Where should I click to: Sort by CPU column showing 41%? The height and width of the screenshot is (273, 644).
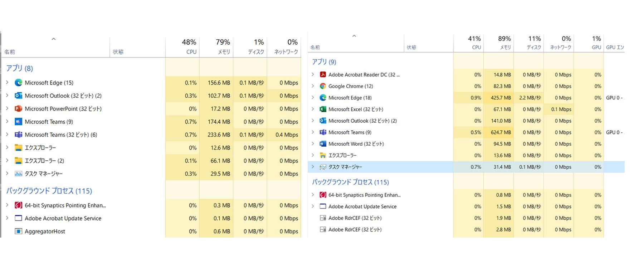point(469,43)
